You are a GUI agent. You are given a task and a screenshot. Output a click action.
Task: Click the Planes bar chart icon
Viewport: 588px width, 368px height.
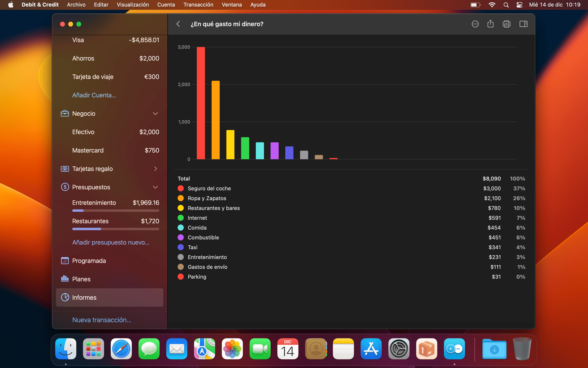(x=65, y=279)
